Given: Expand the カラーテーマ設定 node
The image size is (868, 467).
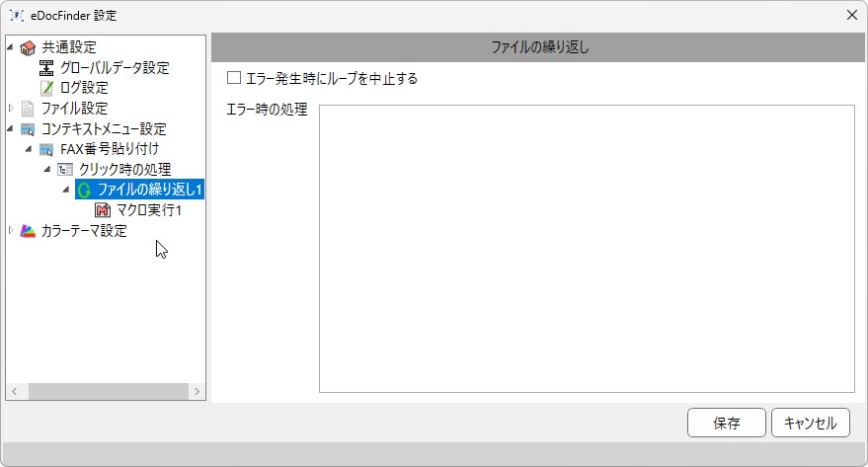Looking at the screenshot, I should [x=11, y=230].
